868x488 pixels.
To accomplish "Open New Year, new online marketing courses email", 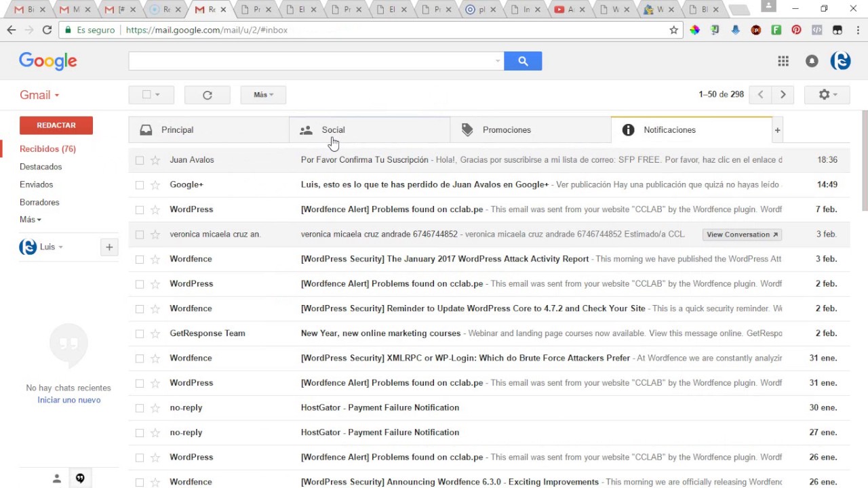I will (x=380, y=333).
